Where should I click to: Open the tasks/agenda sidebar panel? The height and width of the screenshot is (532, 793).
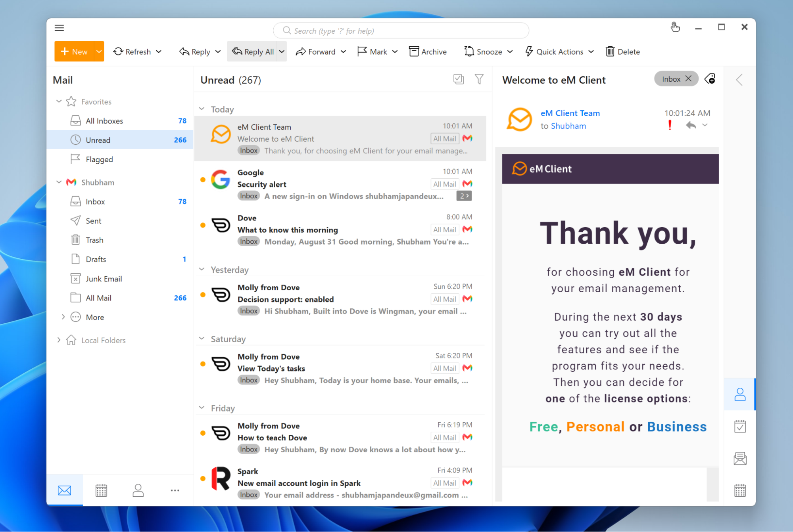point(740,427)
